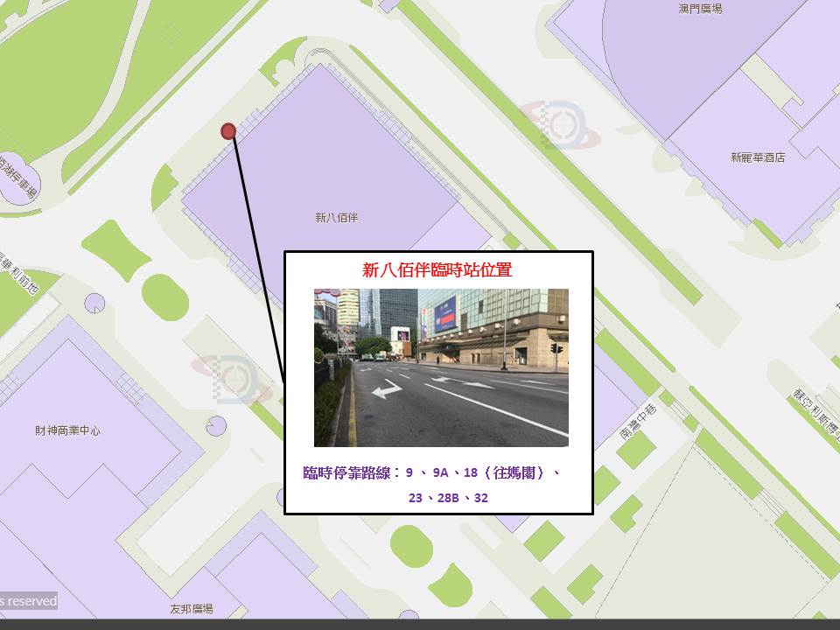Click the 南灣中巷 street name label
This screenshot has width=840, height=630.
[638, 422]
